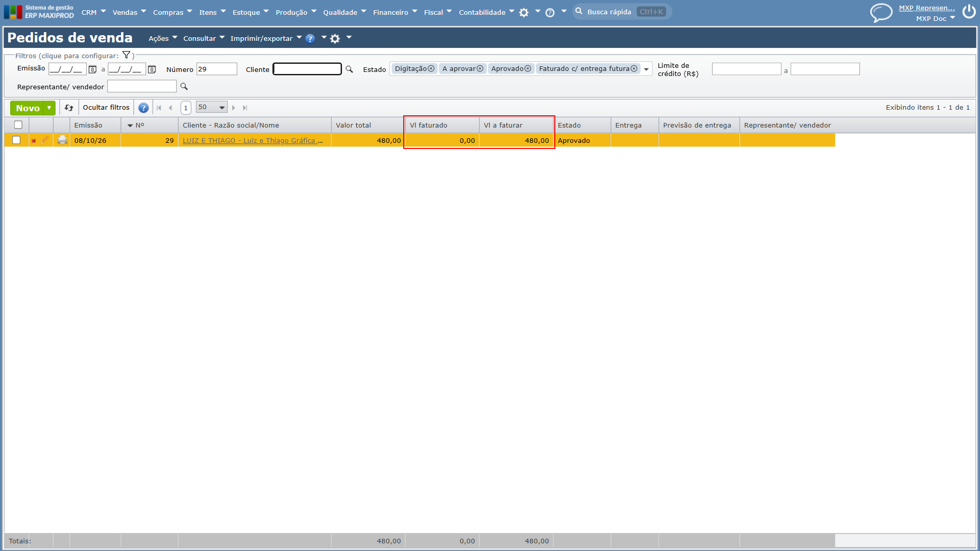Screen dimensions: 980x551
Task: Click Ocultar filtros button
Action: 106,108
